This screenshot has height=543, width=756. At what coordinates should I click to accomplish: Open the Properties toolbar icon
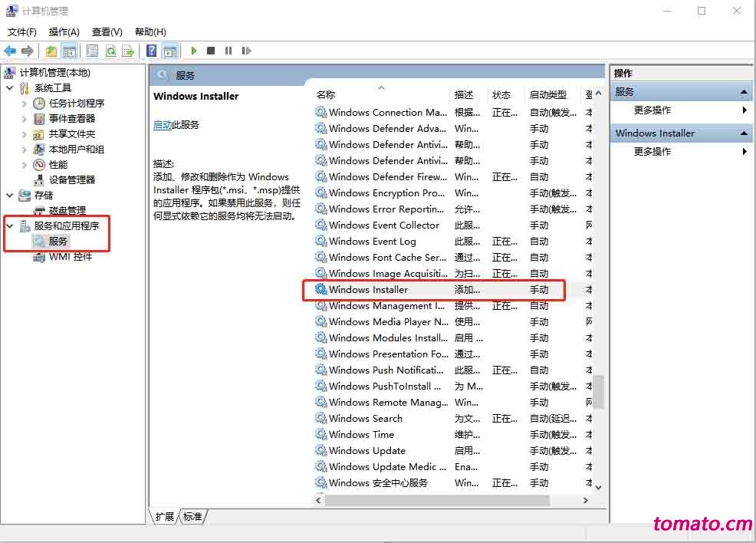(92, 51)
